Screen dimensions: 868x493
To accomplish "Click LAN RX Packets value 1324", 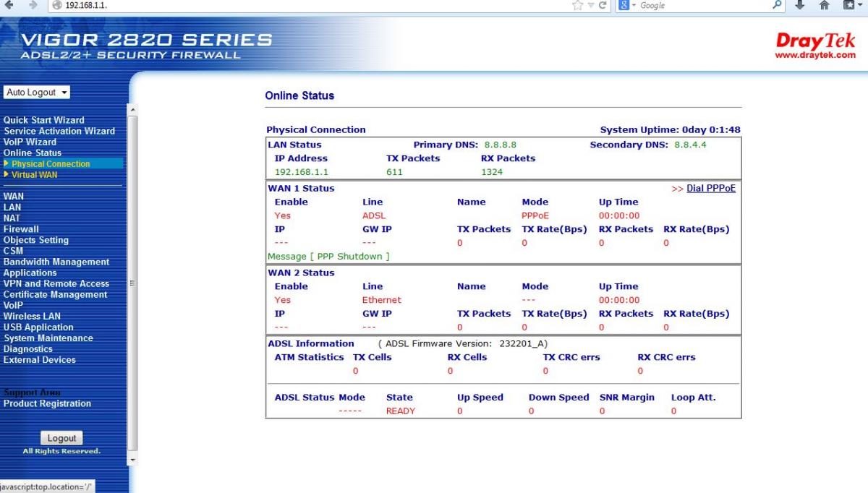I will point(491,172).
